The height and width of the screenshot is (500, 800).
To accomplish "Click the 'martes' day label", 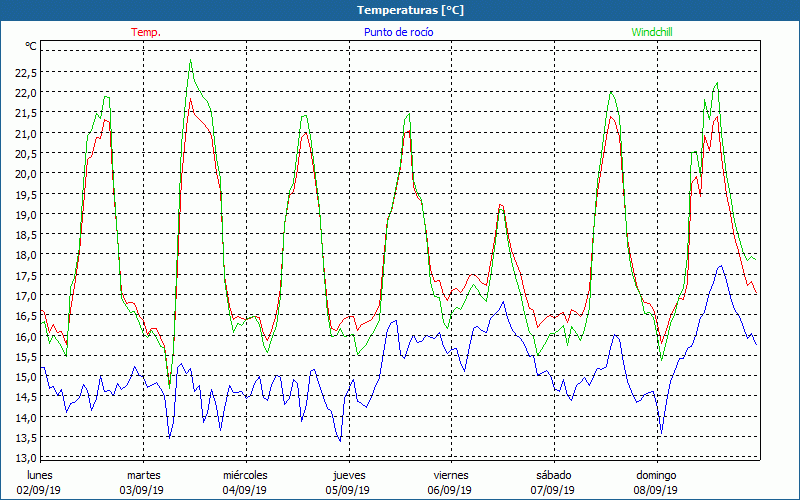I will pos(143,475).
